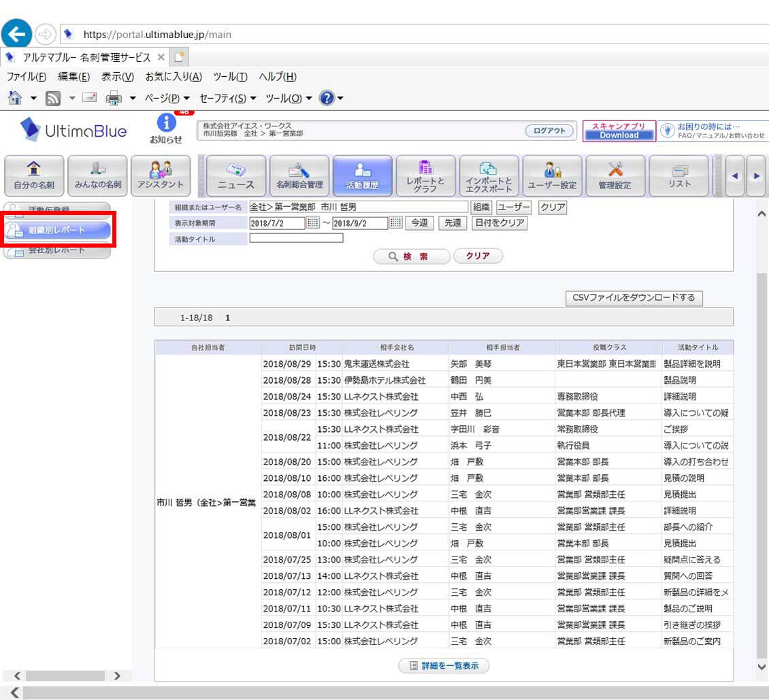Click into the 活動タイトル input field
The image size is (769, 700).
tap(296, 238)
